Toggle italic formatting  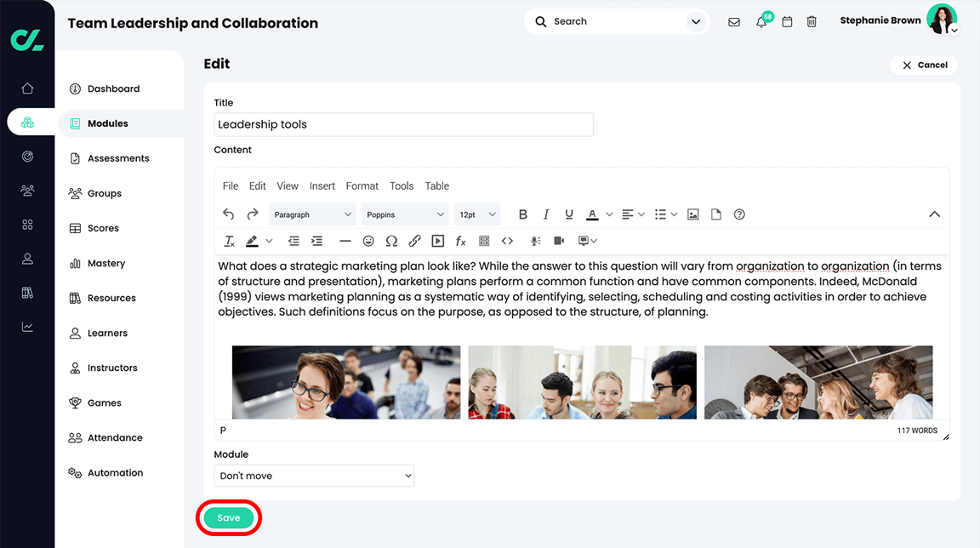[x=545, y=214]
